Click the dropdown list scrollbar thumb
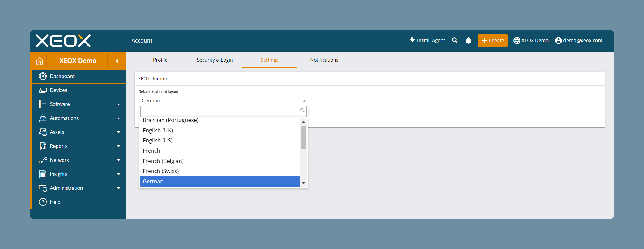This screenshot has width=644, height=249. point(303,137)
